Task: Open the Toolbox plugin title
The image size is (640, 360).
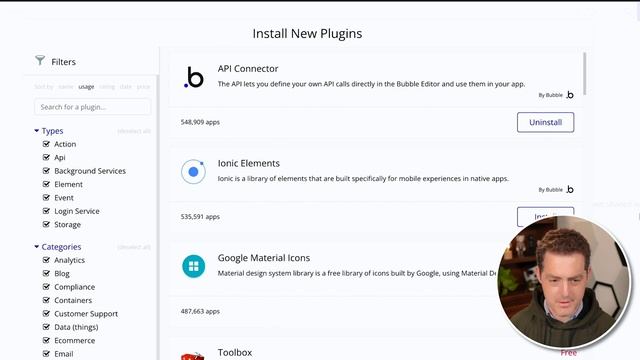Action: (235, 352)
